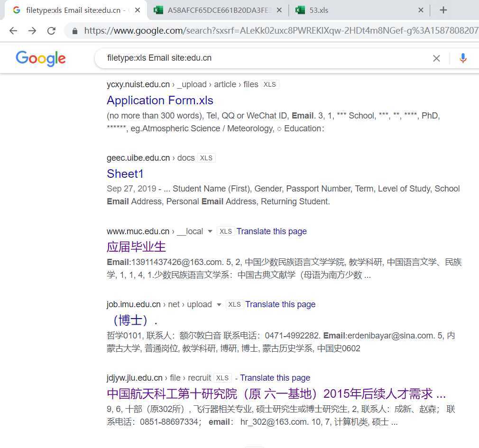479x448 pixels.
Task: Click the padlock site security icon
Action: click(x=75, y=31)
